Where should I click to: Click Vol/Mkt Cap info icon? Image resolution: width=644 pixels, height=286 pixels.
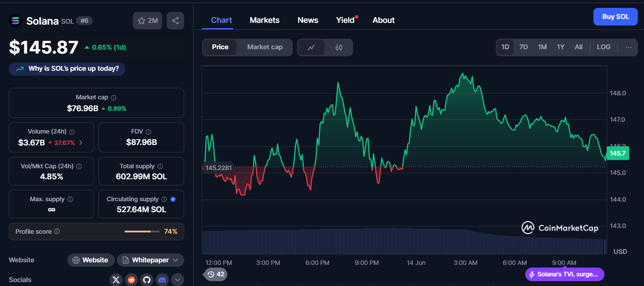(79, 167)
